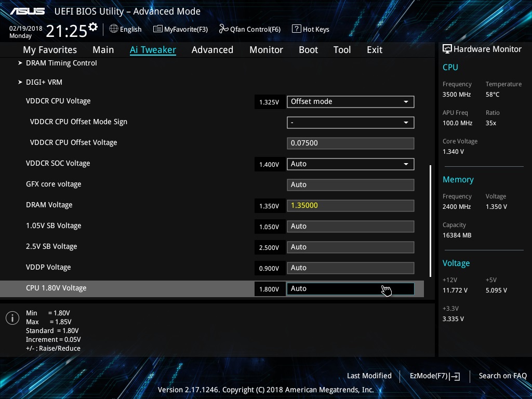532x399 pixels.
Task: Click the globe language icon
Action: (114, 29)
